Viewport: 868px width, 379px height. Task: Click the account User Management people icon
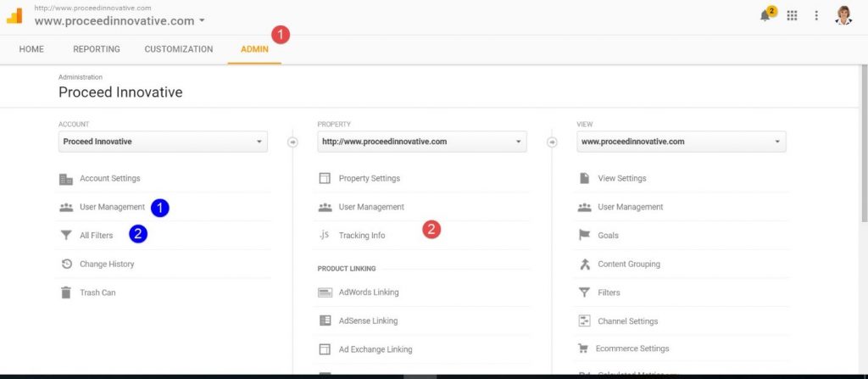pos(66,207)
